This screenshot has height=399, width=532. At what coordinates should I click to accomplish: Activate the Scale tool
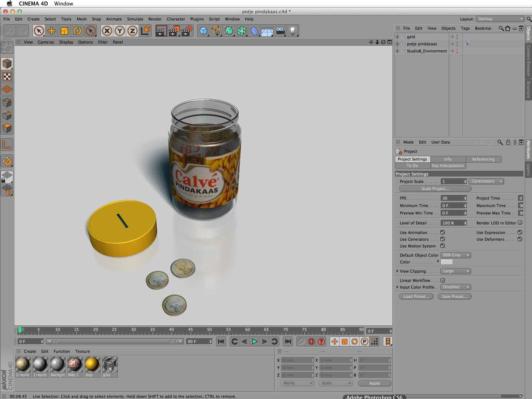[64, 31]
